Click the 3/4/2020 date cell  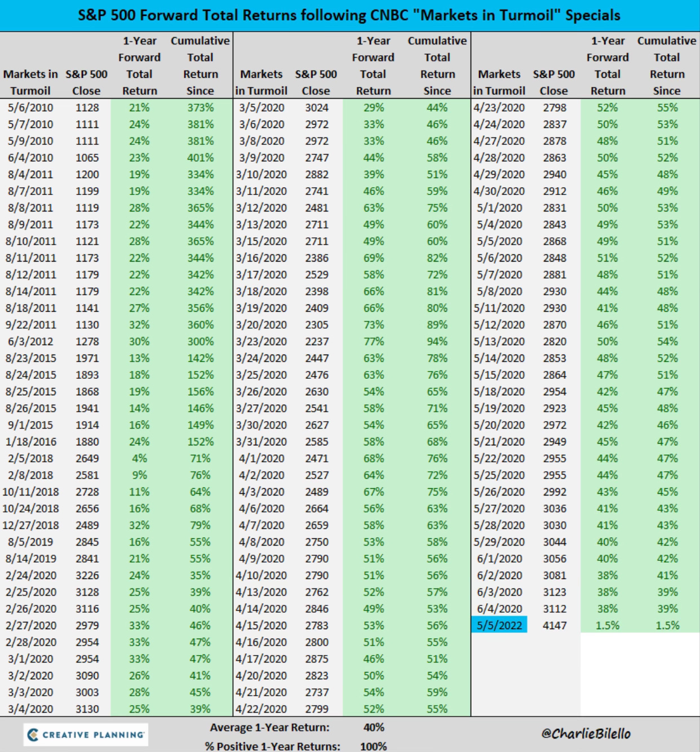[30, 709]
